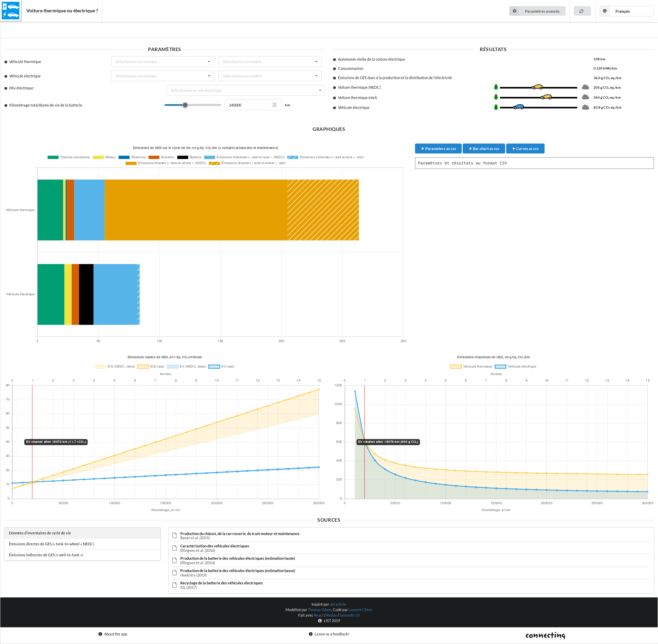Click the app logo icon with cars

coord(11,11)
